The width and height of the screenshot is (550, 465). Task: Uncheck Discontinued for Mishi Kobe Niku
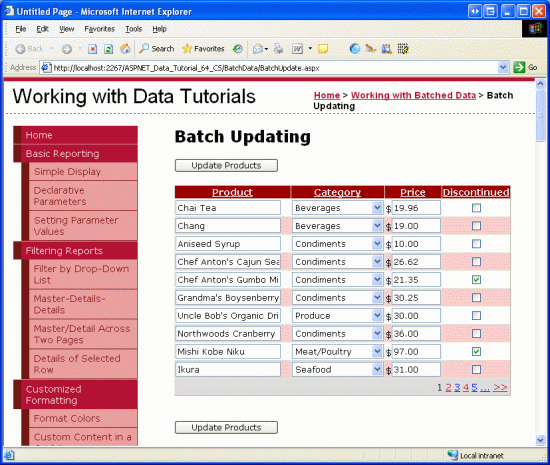476,351
